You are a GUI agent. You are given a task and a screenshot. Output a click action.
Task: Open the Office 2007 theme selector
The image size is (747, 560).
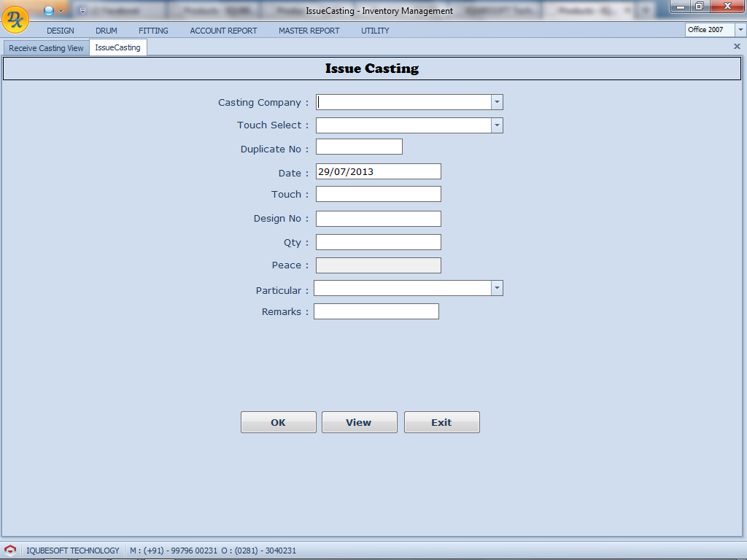740,30
